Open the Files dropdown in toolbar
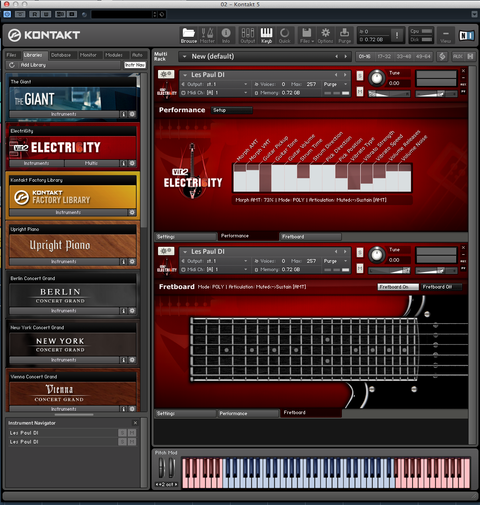 click(307, 36)
